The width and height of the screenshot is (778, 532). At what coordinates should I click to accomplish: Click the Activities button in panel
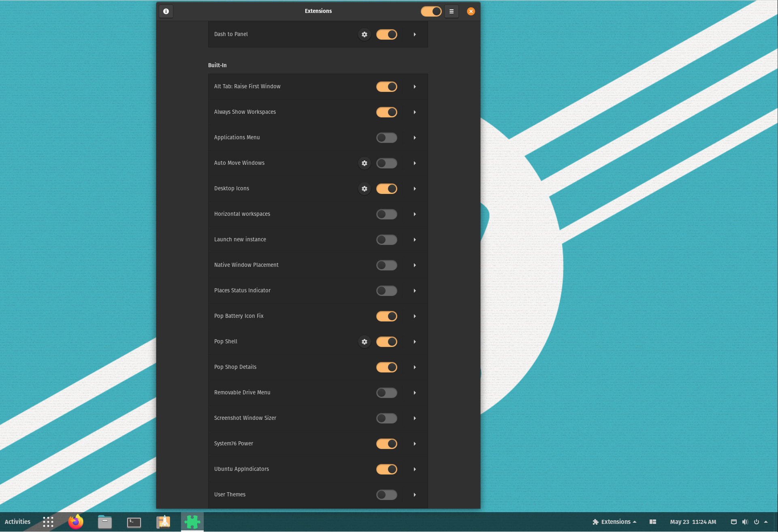click(x=17, y=522)
